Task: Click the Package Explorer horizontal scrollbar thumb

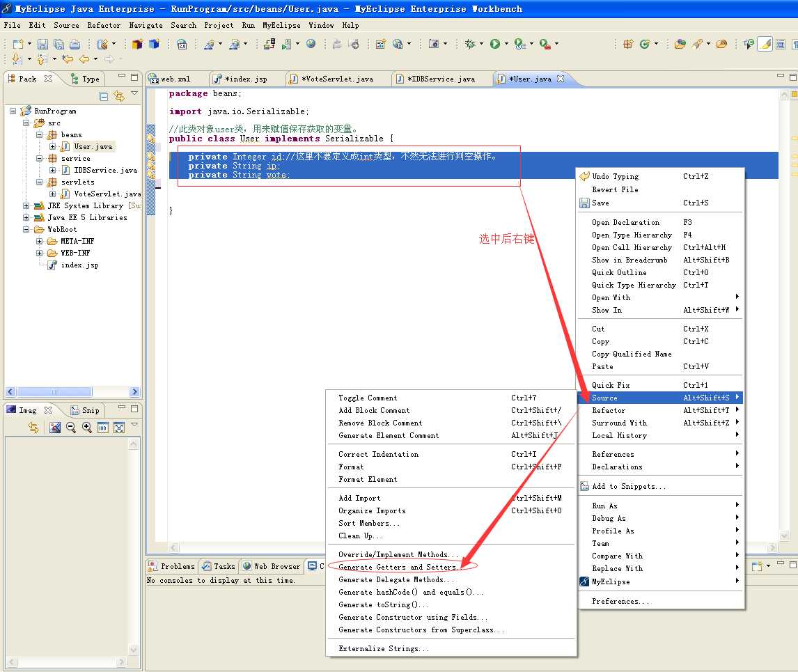Action: 54,391
